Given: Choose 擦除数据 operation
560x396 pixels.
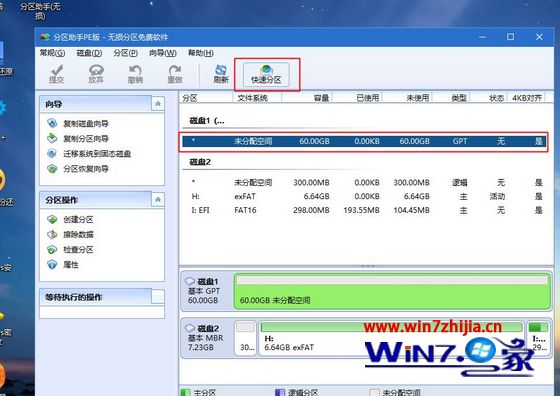Looking at the screenshot, I should [78, 234].
